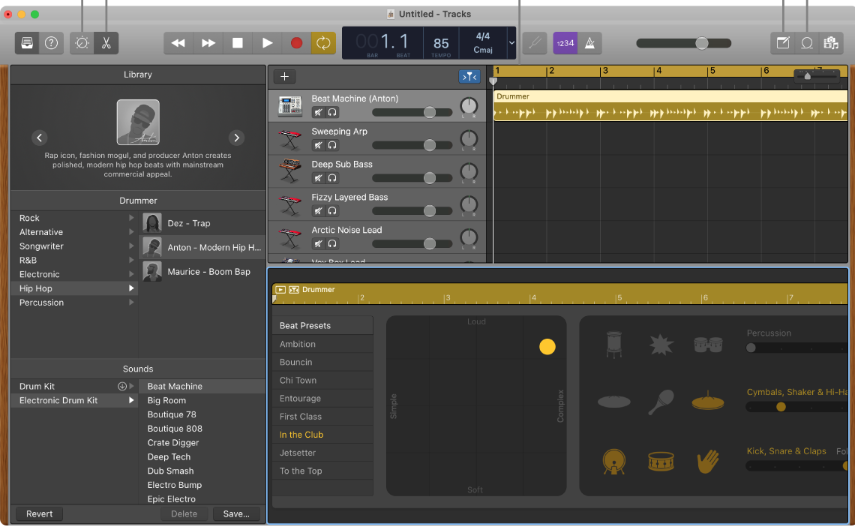Click the yellow XY pad puck
The width and height of the screenshot is (855, 526).
point(547,347)
